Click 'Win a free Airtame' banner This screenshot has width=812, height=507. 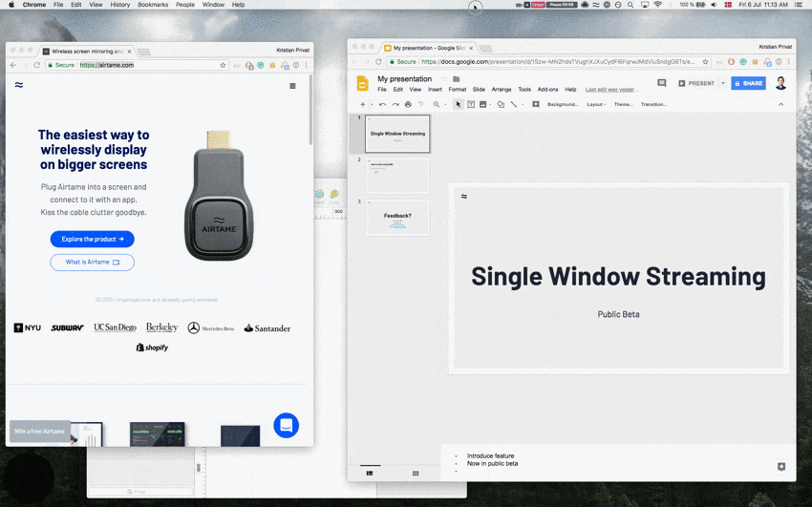[40, 431]
